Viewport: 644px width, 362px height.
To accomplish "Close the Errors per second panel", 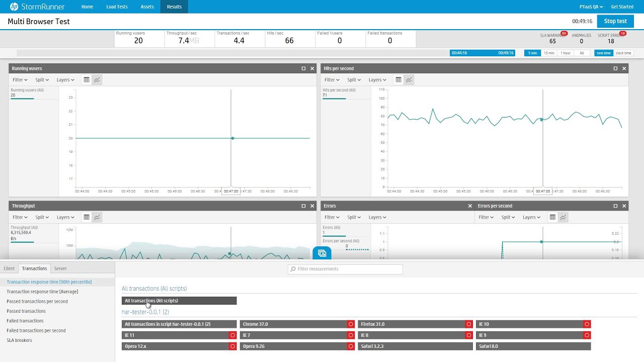I will (624, 206).
